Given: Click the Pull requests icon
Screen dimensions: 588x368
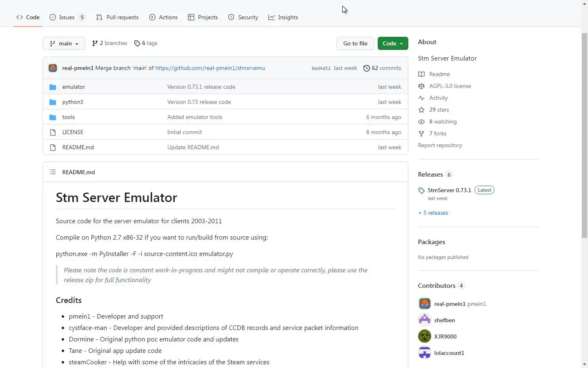Looking at the screenshot, I should point(99,17).
